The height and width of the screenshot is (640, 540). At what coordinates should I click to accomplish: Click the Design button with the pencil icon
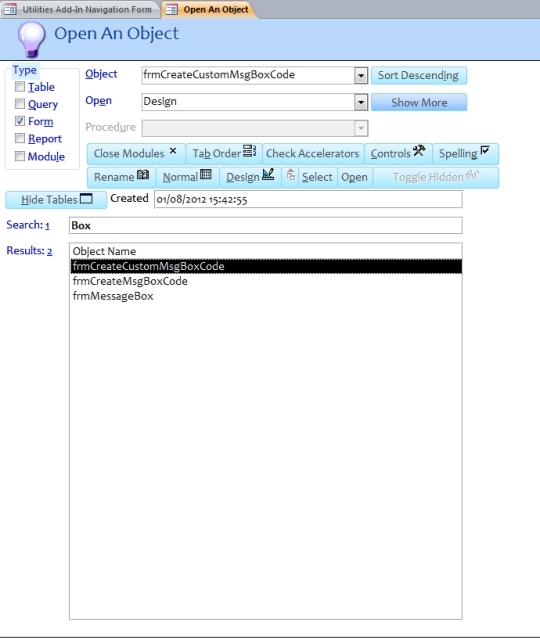(250, 177)
